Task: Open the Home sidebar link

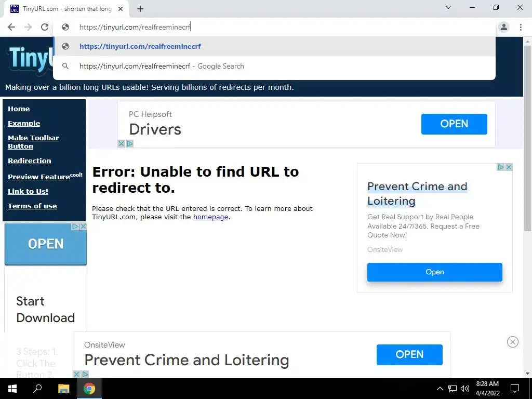Action: pyautogui.click(x=19, y=109)
